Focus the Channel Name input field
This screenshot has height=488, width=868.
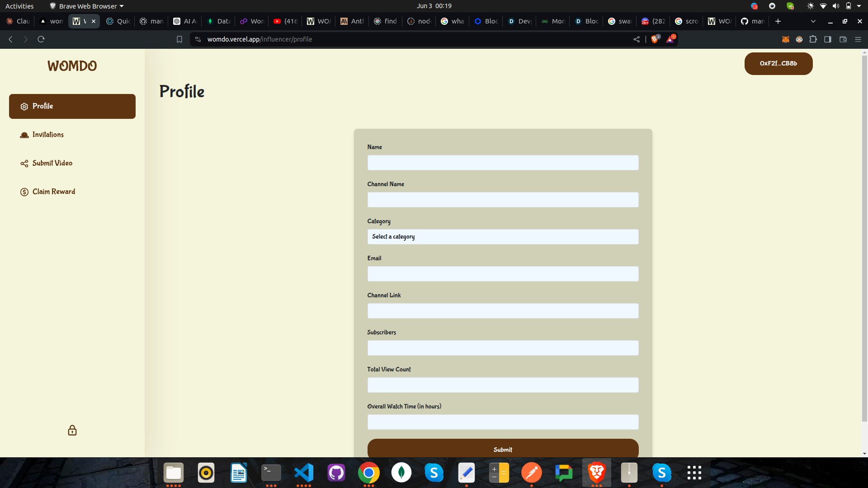coord(503,200)
